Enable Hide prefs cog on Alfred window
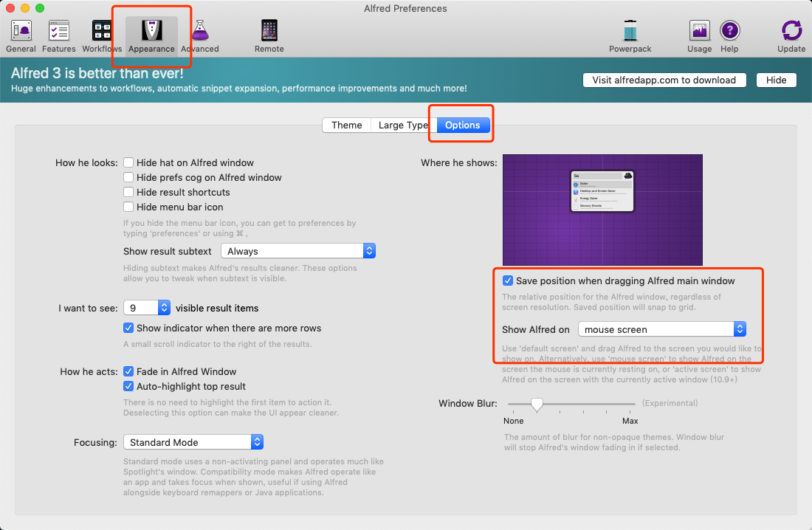The height and width of the screenshot is (530, 812). (128, 177)
